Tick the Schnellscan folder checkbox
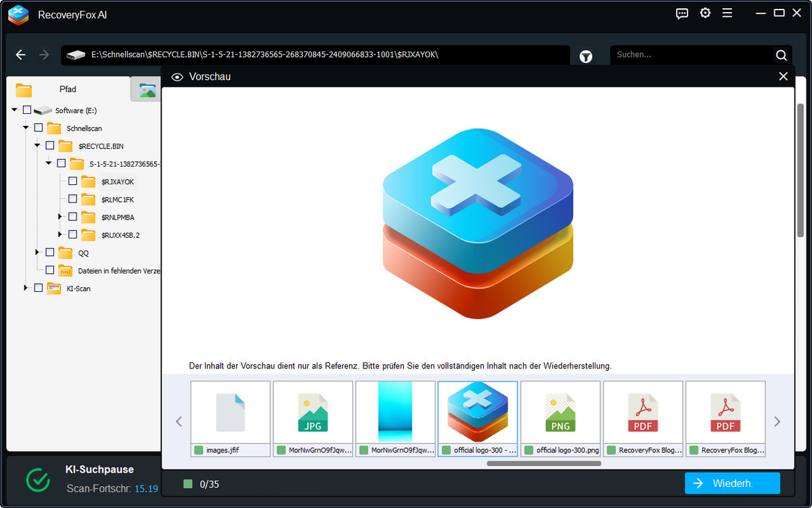812x508 pixels. [x=39, y=128]
